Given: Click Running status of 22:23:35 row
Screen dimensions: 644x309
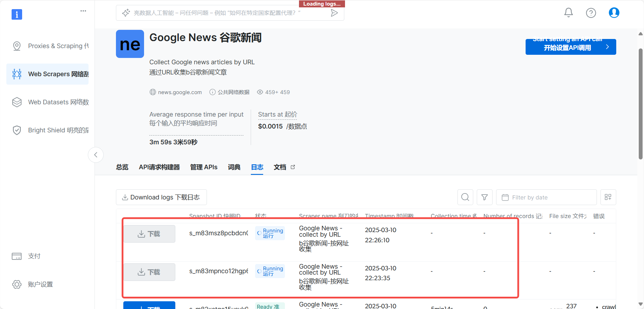Looking at the screenshot, I should point(270,271).
